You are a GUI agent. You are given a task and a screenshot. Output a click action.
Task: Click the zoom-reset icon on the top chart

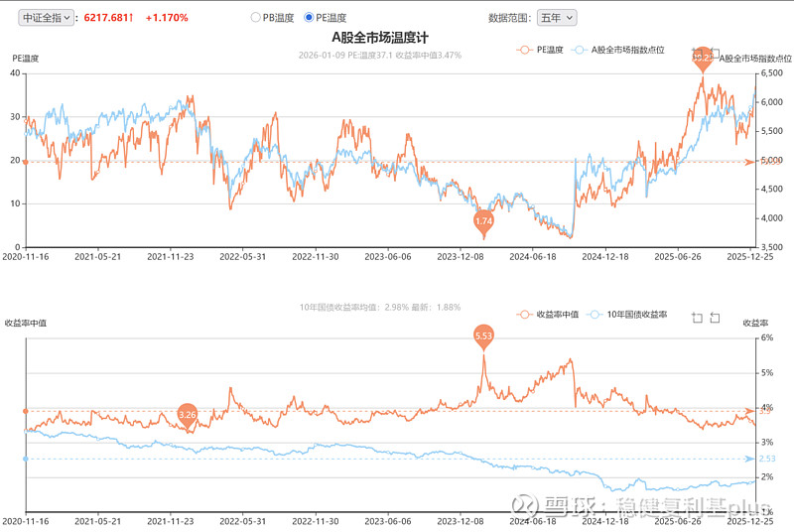[x=715, y=53]
